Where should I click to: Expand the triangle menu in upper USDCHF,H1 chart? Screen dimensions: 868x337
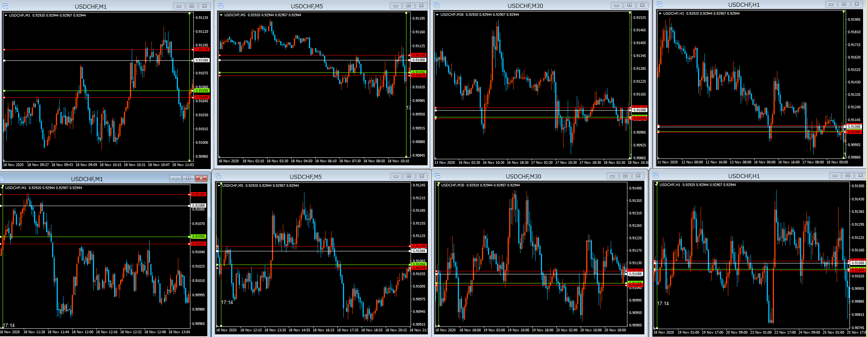click(x=660, y=14)
